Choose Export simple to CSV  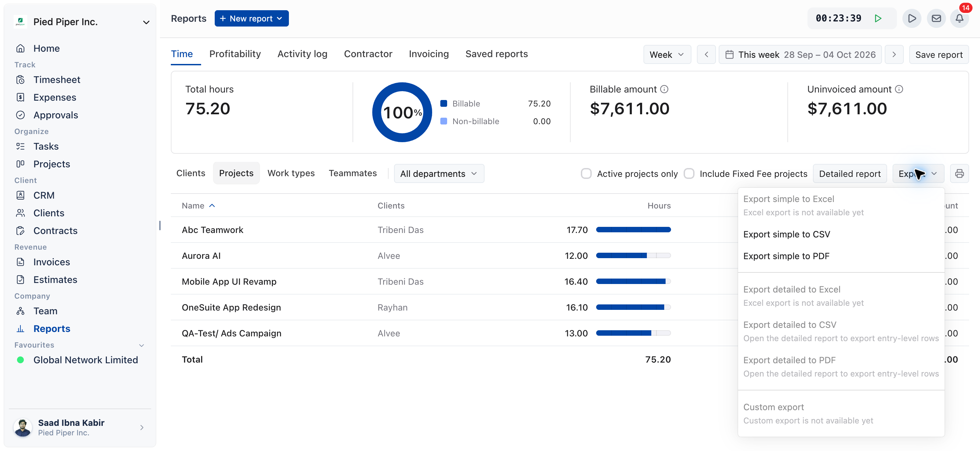841,234
